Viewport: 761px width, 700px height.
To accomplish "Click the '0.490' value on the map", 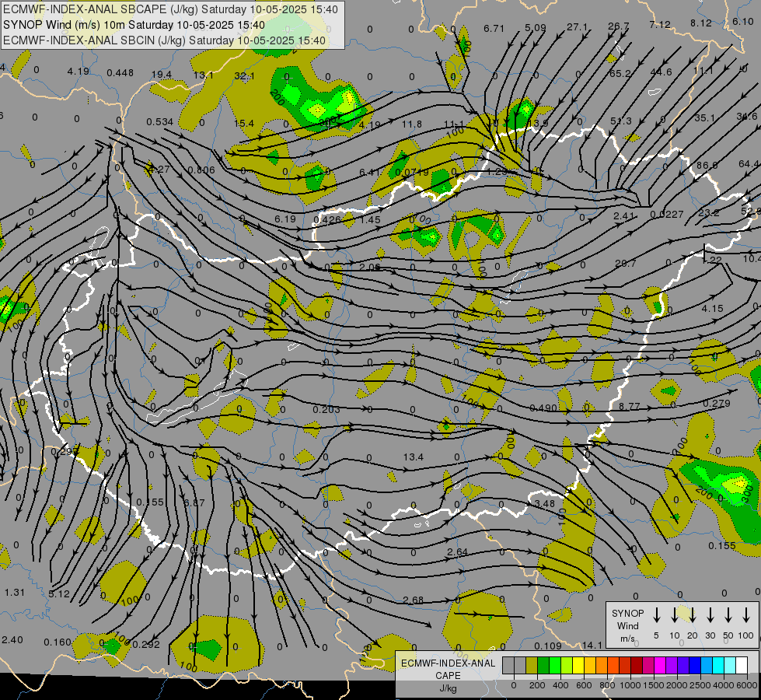I will point(543,408).
